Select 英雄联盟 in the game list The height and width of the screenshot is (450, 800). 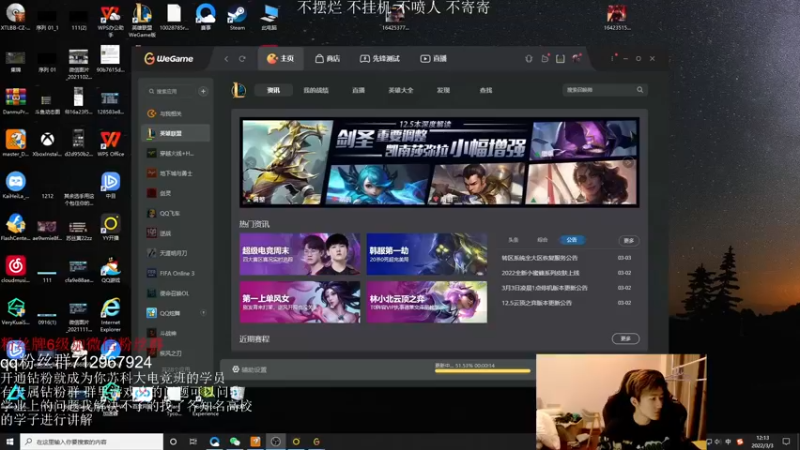[175, 133]
